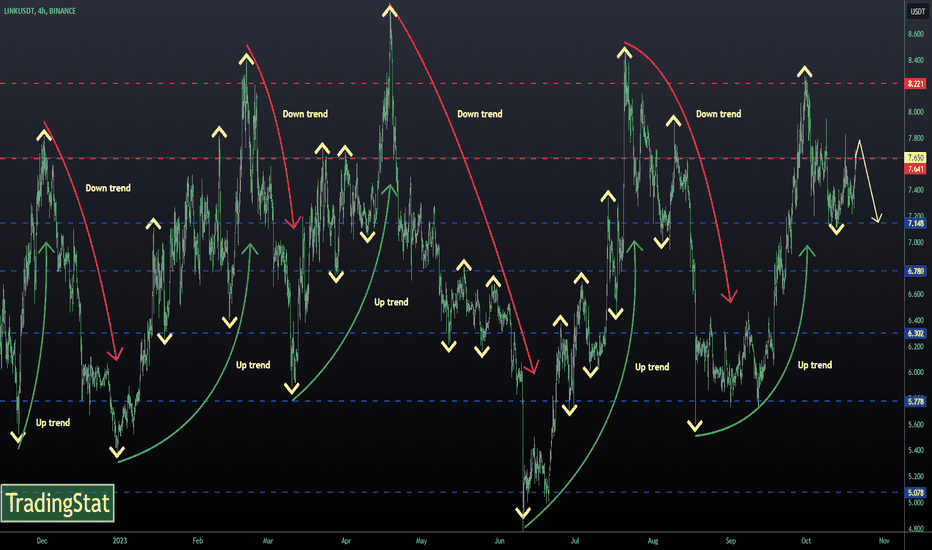Click the Oct label on time axis

pos(806,541)
